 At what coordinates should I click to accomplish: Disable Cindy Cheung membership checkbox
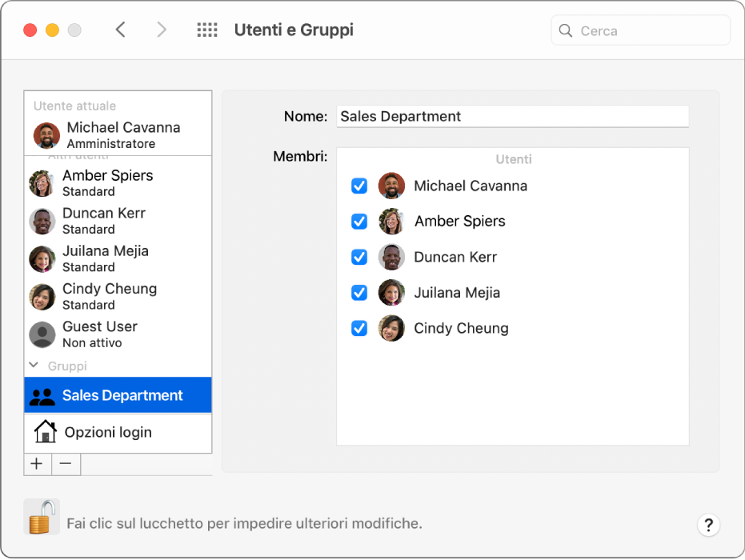pyautogui.click(x=359, y=328)
